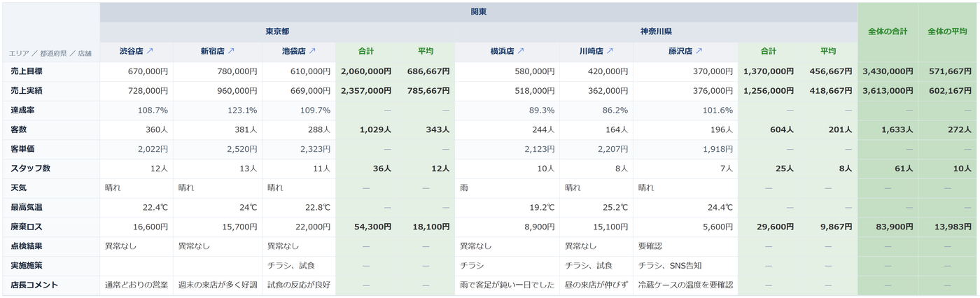This screenshot has width=980, height=298.
Task: Click the 22,000円 waste loss cell
Action: pos(299,227)
